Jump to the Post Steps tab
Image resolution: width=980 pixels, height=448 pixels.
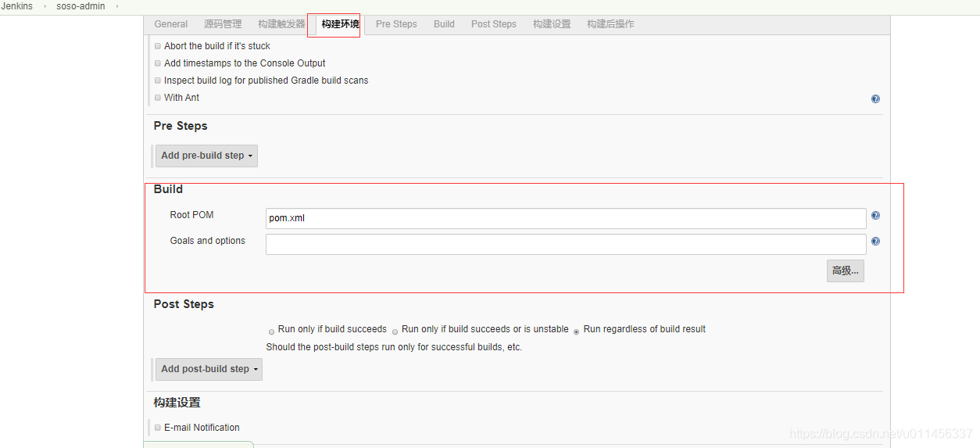tap(494, 24)
